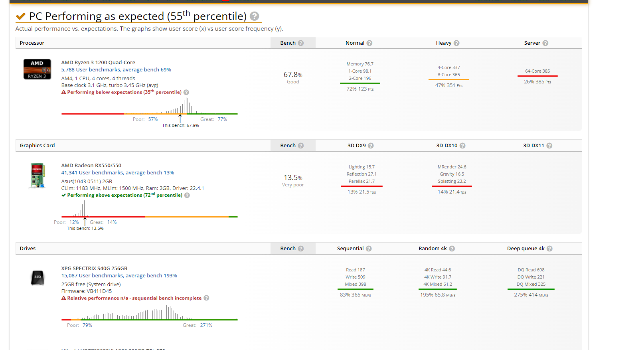The image size is (644, 350).
Task: Click Relative performance n/a sequential bench incomplete text
Action: click(134, 298)
